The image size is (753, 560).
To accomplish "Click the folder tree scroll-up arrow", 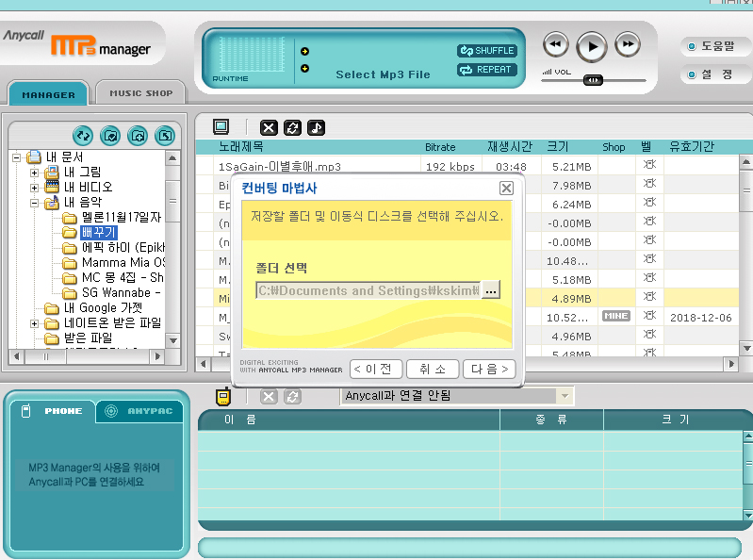I will (172, 157).
